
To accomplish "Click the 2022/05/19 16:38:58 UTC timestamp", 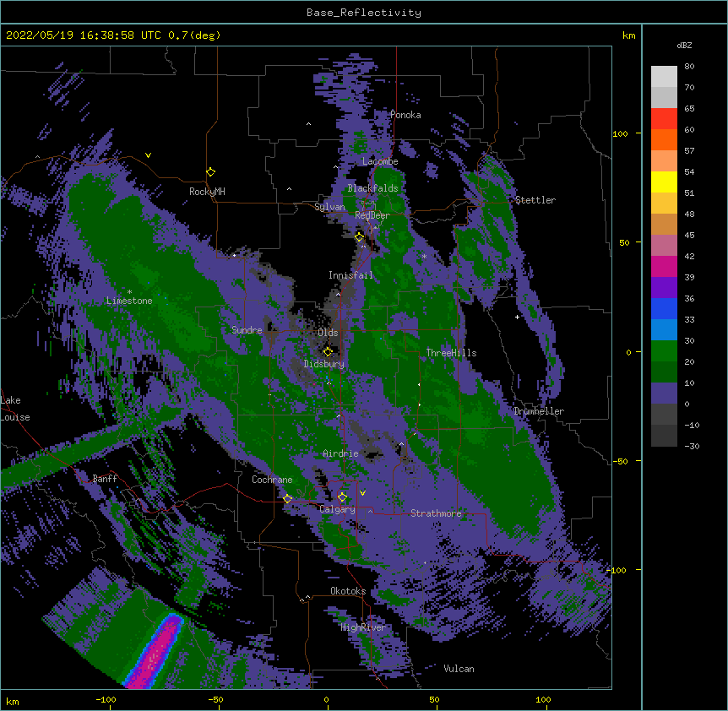I will coord(84,35).
